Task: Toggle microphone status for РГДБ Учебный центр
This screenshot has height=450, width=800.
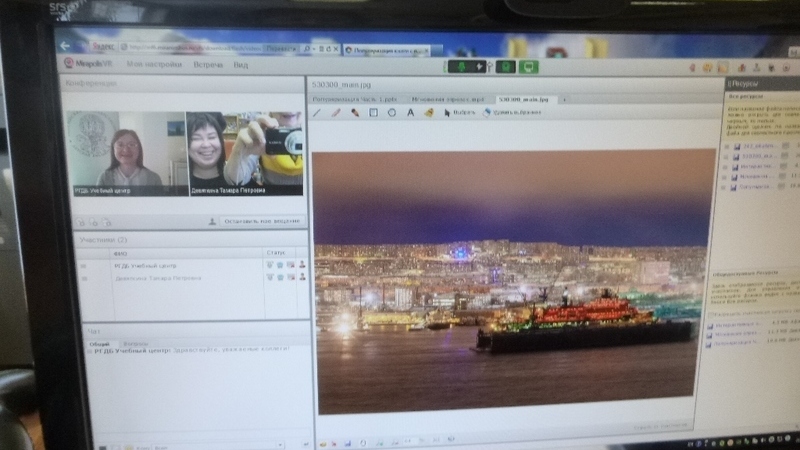Action: [270, 265]
